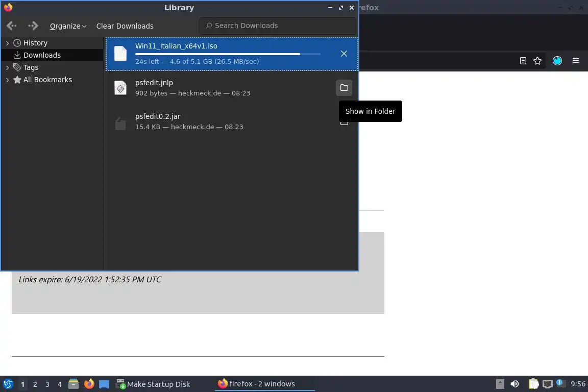The height and width of the screenshot is (392, 588).
Task: Click '902 bytes — heckmeck.de — 08:23' details
Action: [x=193, y=93]
